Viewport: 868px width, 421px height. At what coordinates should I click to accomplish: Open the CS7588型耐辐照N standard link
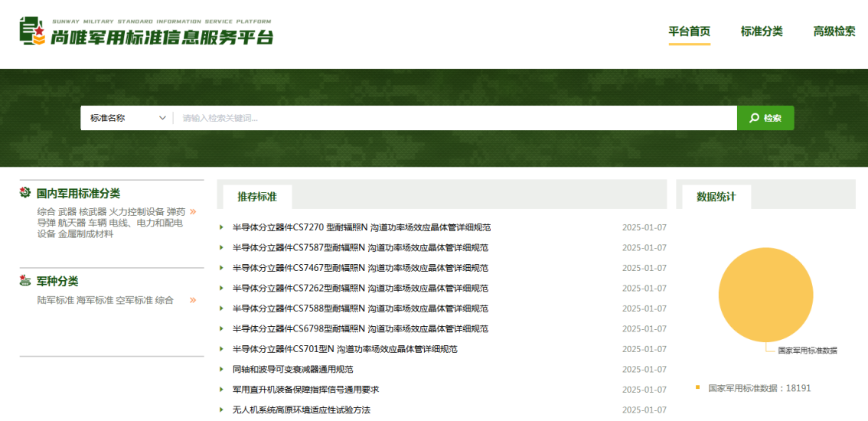point(361,308)
